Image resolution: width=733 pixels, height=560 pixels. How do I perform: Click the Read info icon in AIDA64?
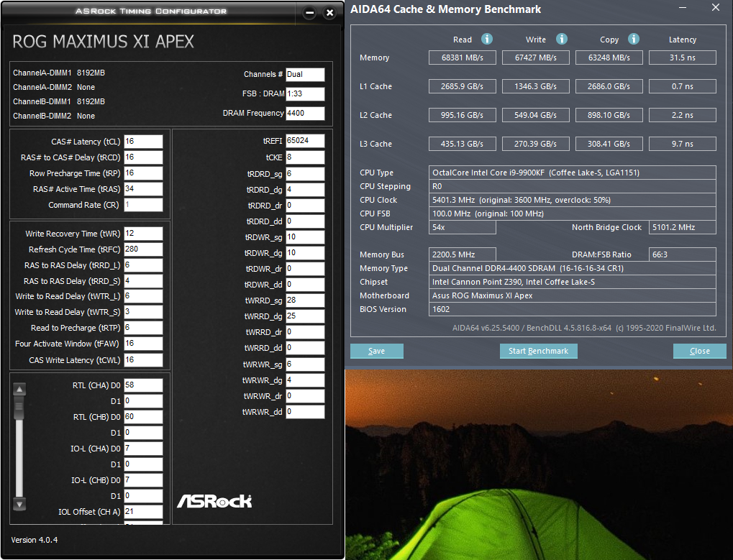point(487,39)
